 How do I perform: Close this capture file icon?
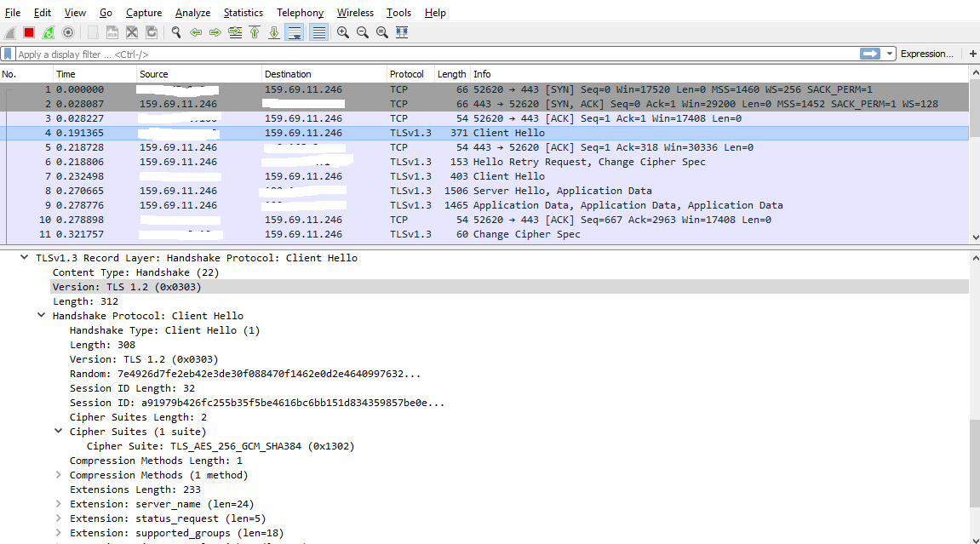click(x=132, y=32)
